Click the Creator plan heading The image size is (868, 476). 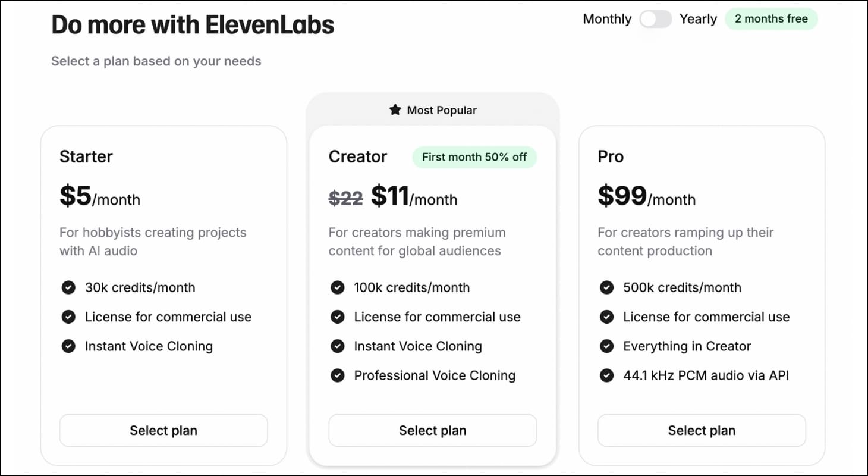click(x=358, y=156)
